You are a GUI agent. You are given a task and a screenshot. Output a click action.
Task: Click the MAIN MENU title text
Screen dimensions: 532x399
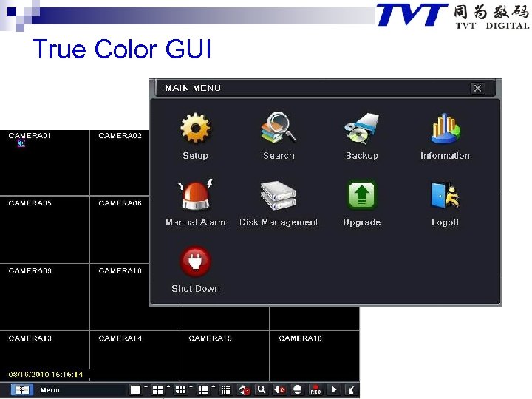pos(193,88)
